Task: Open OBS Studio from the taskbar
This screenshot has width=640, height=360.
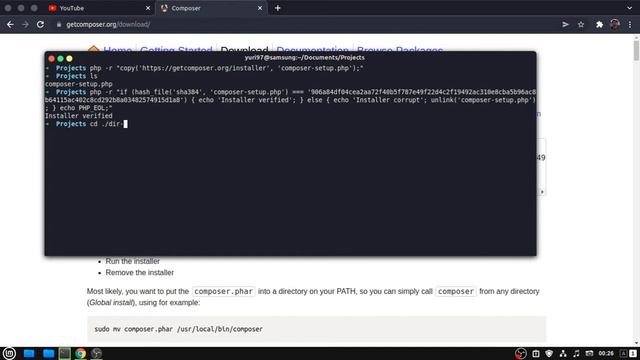Action: (x=96, y=353)
